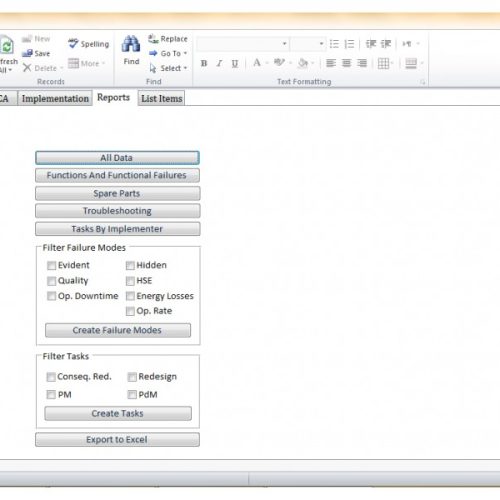The image size is (500, 500).
Task: Click the Replace icon
Action: click(x=153, y=39)
